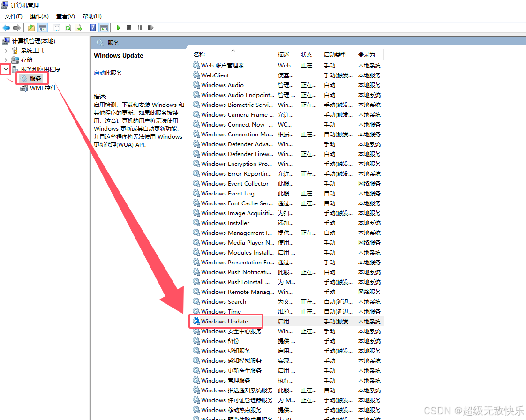Image resolution: width=526 pixels, height=420 pixels.
Task: Click the Restart service icon
Action: click(150, 28)
